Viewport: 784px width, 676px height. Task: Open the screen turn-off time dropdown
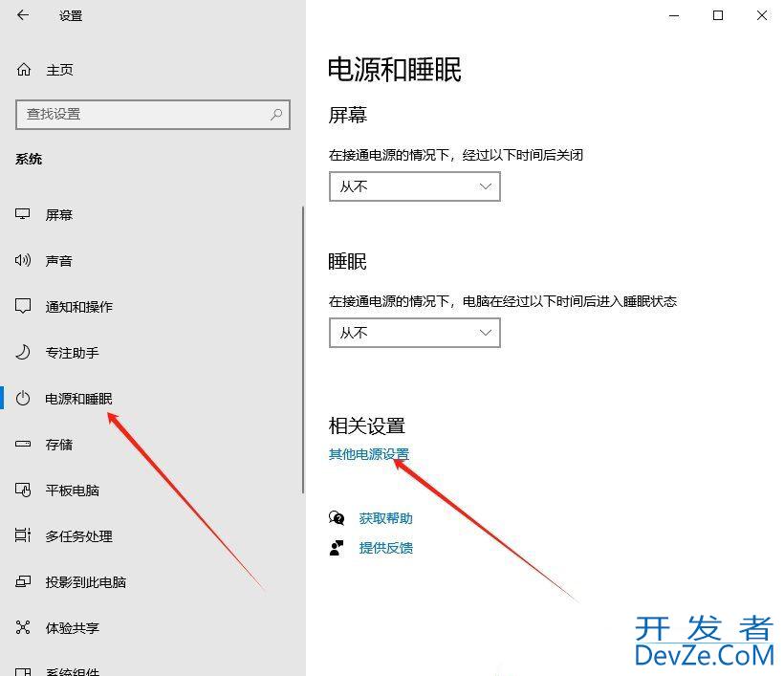(x=415, y=186)
